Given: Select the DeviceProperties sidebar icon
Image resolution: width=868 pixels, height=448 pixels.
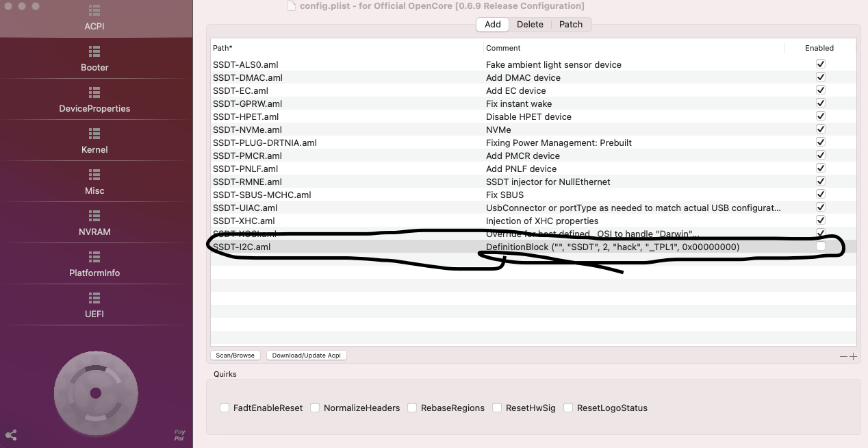Looking at the screenshot, I should [94, 92].
